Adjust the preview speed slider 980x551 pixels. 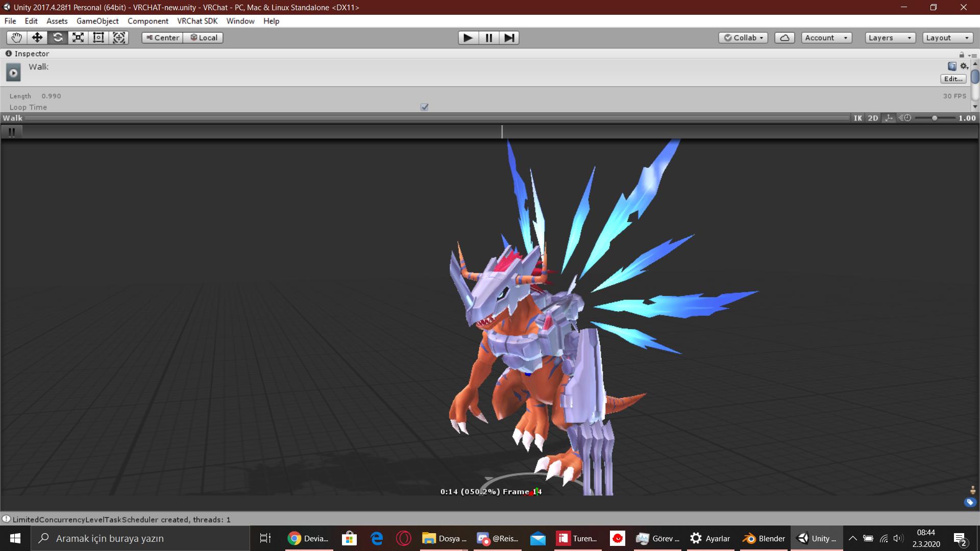coord(934,118)
